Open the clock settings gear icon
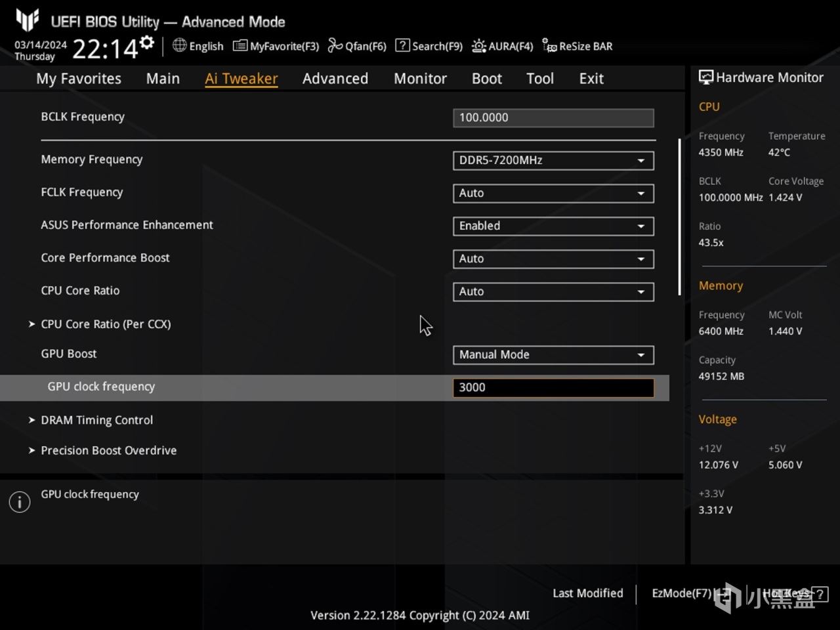Image resolution: width=840 pixels, height=630 pixels. pyautogui.click(x=147, y=43)
